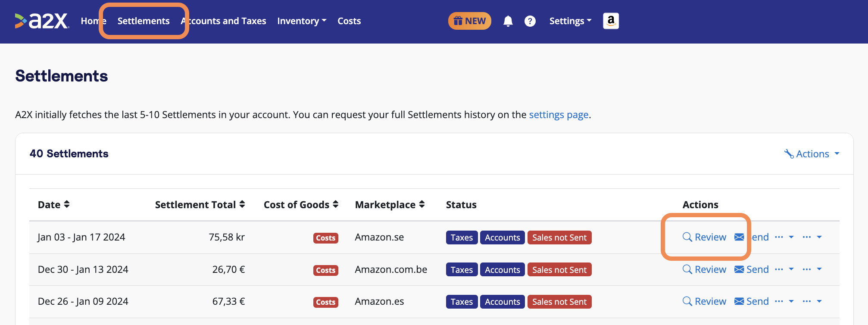
Task: Click Accounts badge in Amazon.com.be row
Action: (x=502, y=270)
